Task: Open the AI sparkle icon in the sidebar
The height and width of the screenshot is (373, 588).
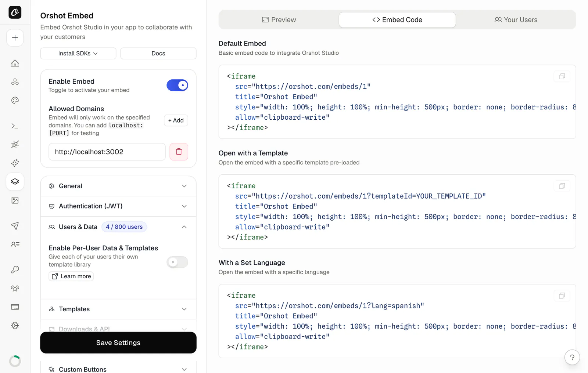Action: [x=15, y=163]
